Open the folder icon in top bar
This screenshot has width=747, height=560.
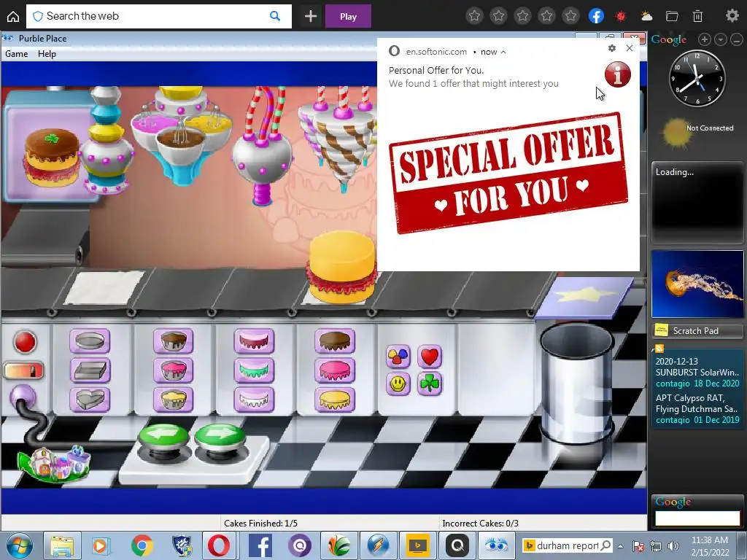pyautogui.click(x=672, y=16)
